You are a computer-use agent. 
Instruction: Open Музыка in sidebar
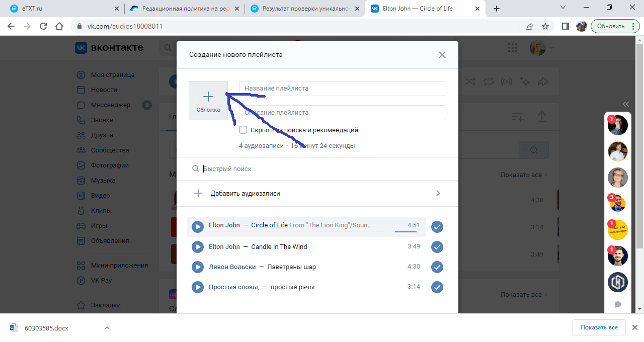coord(103,181)
